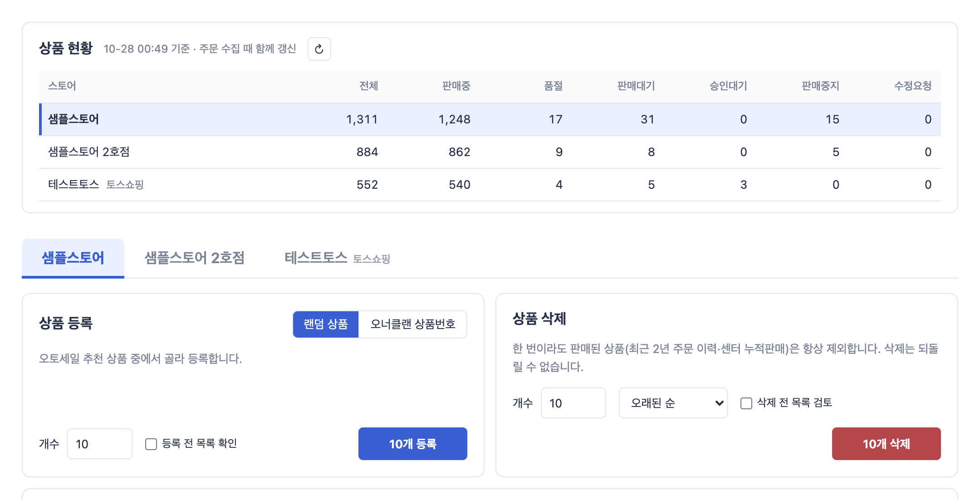Switch to the 테스트토스 토스쇼핑 tab

[x=337, y=258]
